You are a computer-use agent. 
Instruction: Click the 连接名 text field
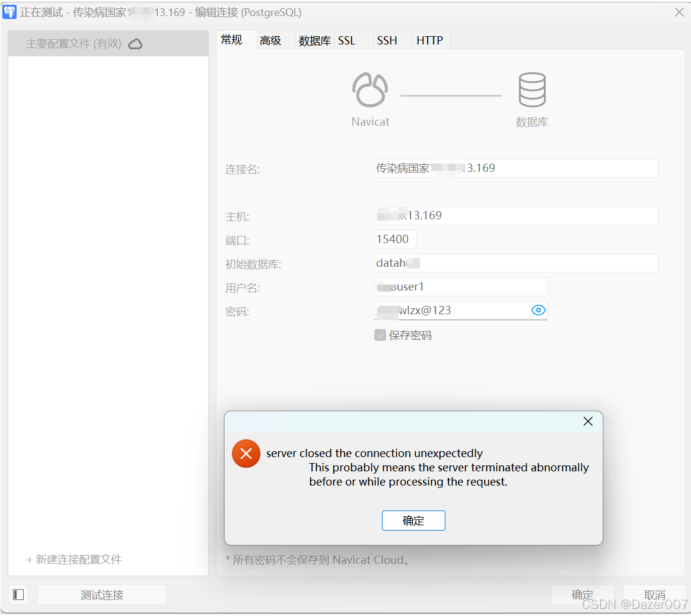[515, 168]
